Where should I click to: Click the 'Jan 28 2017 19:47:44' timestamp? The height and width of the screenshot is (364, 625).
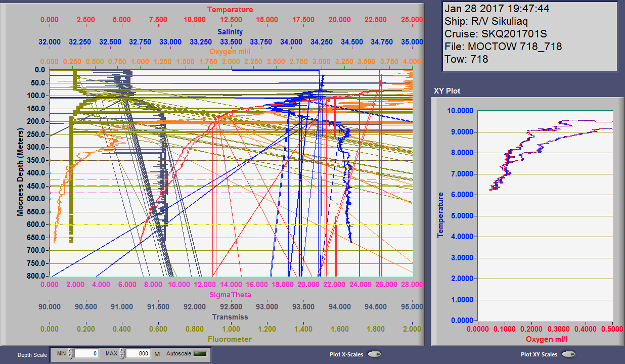pyautogui.click(x=497, y=9)
